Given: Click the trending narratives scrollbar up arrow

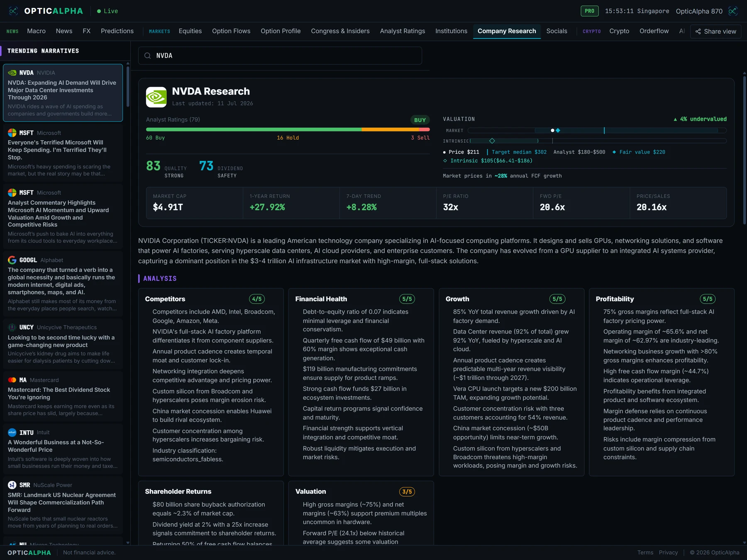Looking at the screenshot, I should pyautogui.click(x=128, y=63).
